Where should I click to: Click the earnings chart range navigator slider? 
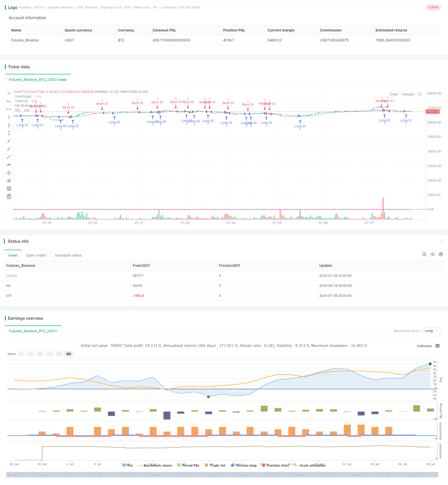click(x=222, y=475)
